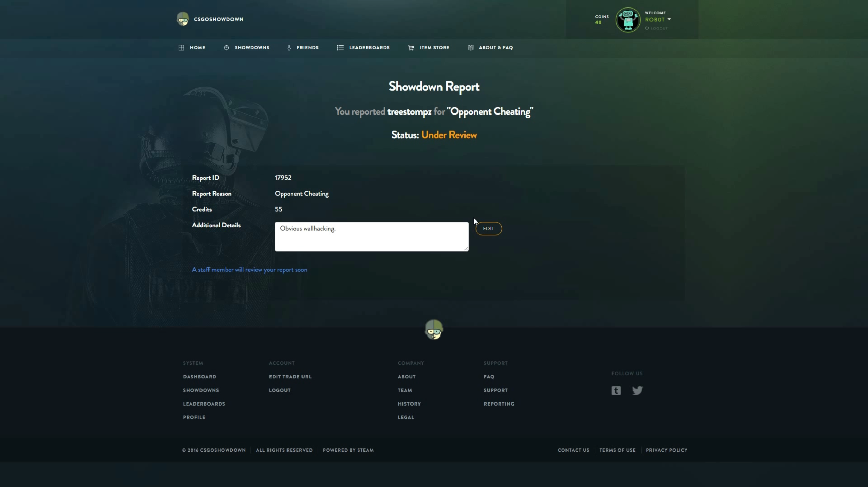The image size is (868, 487).
Task: Open History link in footer
Action: [409, 404]
